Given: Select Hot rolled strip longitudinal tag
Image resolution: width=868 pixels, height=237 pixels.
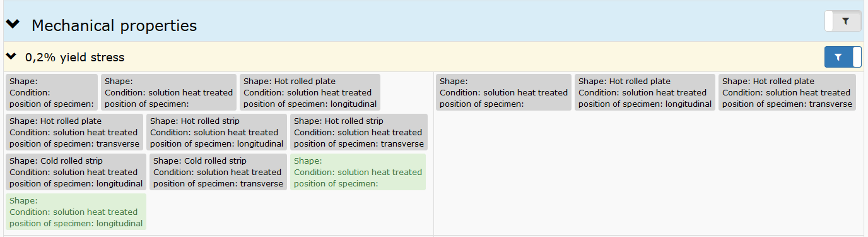Looking at the screenshot, I should [216, 132].
